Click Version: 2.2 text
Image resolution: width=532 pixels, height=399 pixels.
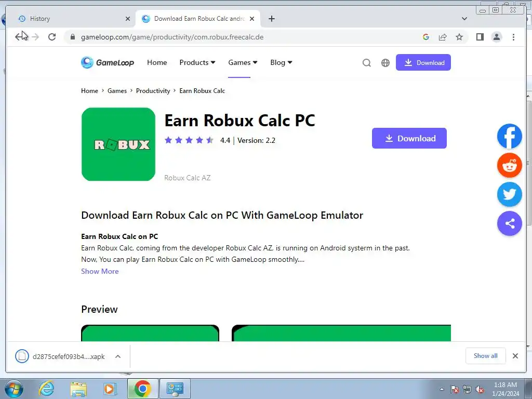[x=256, y=140]
